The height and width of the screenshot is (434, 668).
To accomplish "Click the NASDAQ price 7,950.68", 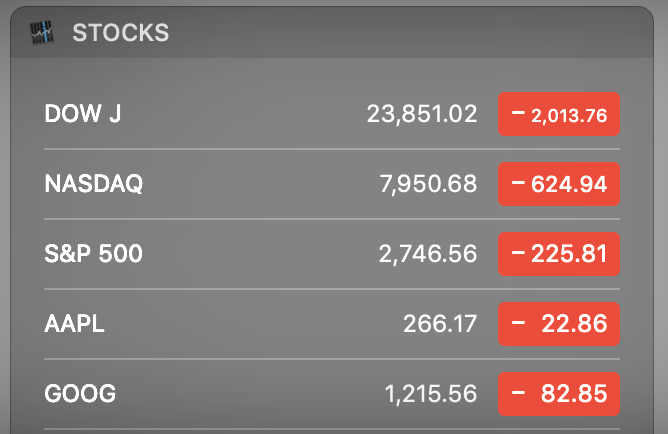I will point(428,184).
